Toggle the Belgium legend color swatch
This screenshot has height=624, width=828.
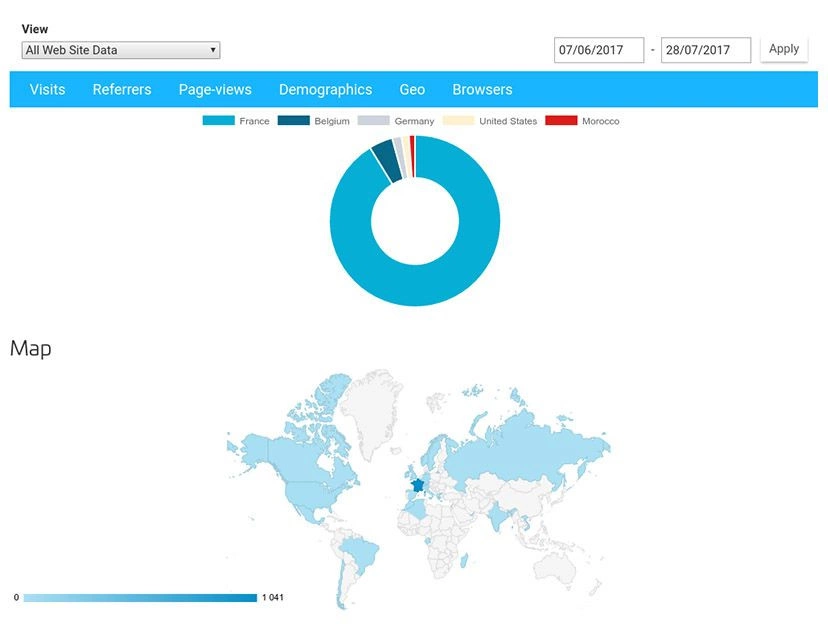[293, 121]
